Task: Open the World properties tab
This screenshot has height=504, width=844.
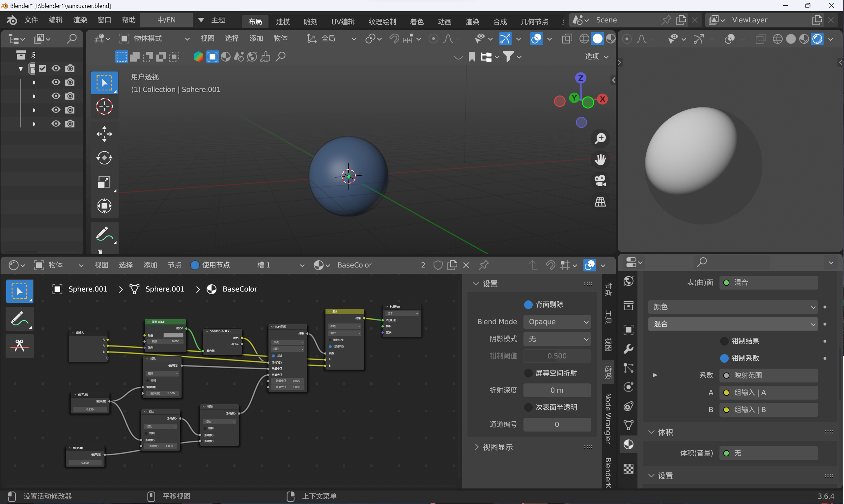Action: point(628,281)
